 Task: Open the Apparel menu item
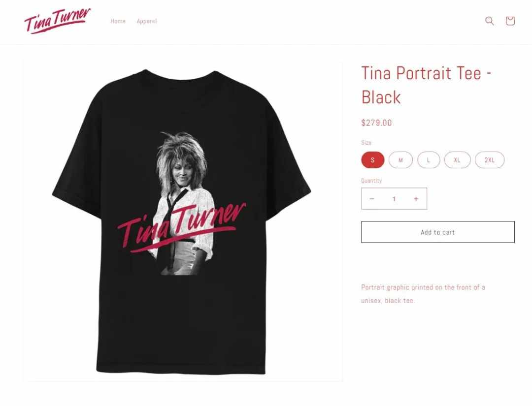click(147, 21)
